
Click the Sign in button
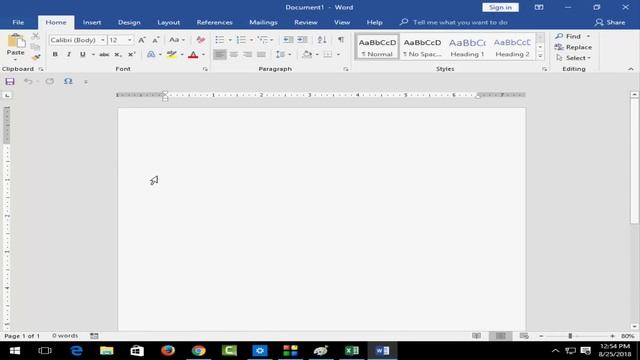click(500, 7)
